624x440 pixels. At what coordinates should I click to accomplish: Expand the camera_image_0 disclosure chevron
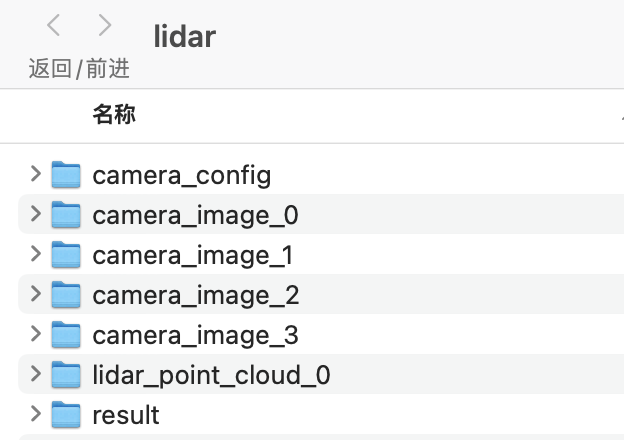click(x=36, y=214)
